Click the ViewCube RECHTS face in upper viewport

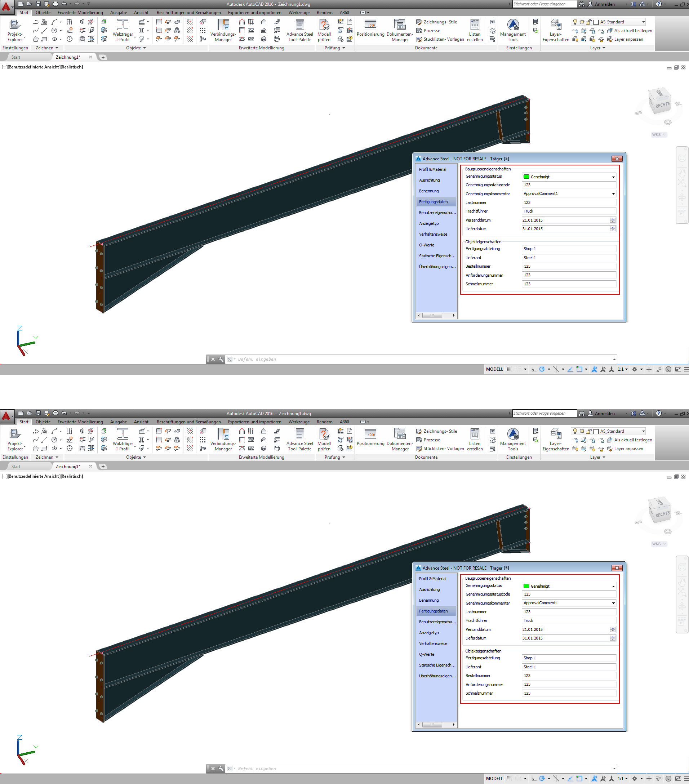[x=663, y=105]
